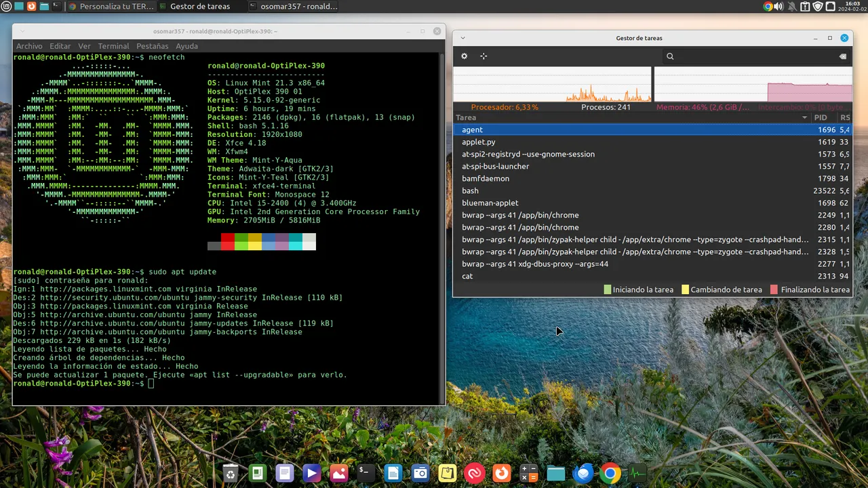Open the image viewer in dock

coord(339,474)
